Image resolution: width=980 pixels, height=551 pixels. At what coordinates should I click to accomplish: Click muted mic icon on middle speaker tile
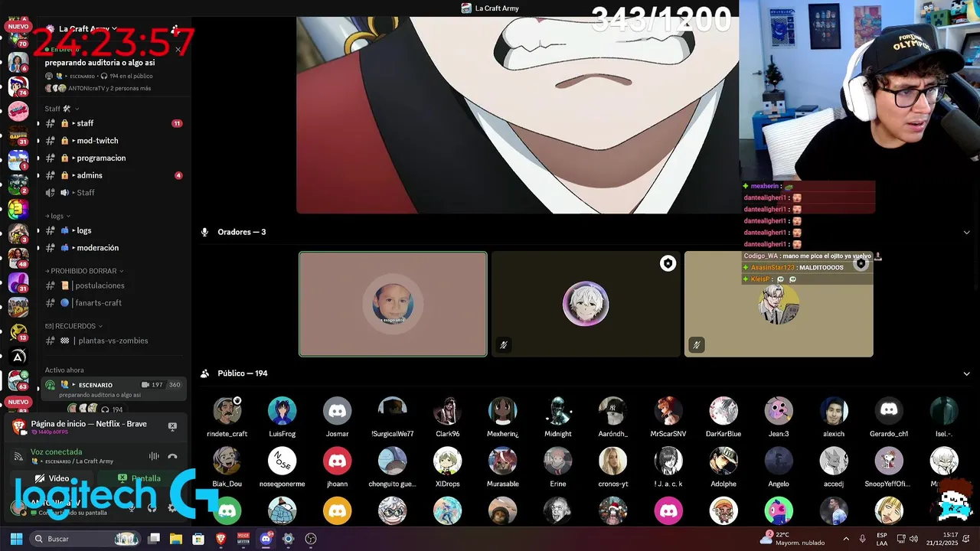[x=503, y=345]
